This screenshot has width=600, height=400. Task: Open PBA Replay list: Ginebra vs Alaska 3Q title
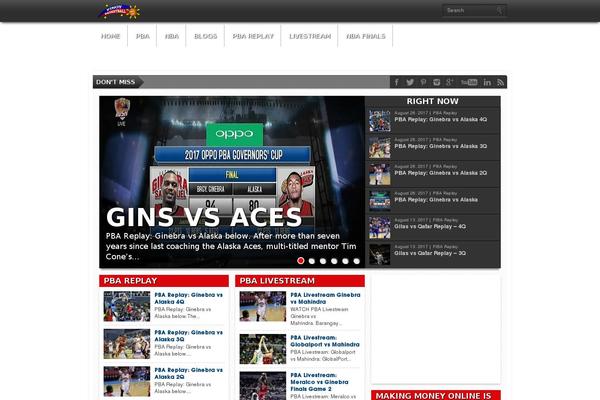(x=188, y=336)
